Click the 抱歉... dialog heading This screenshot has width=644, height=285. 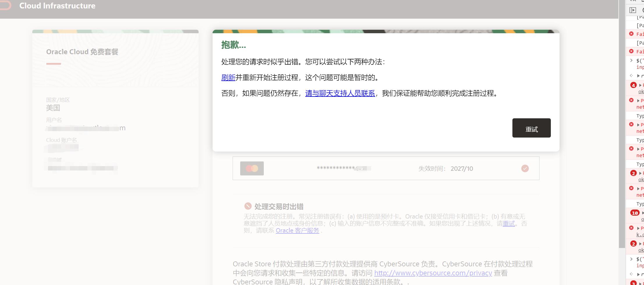[233, 45]
